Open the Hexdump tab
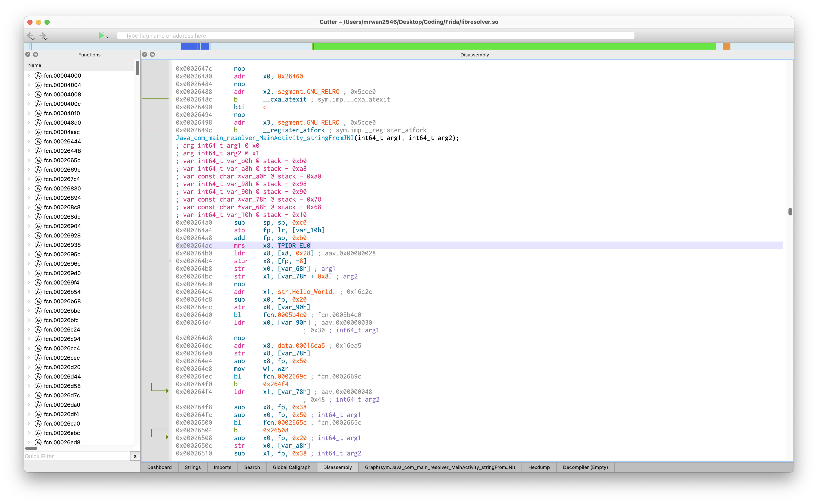 pyautogui.click(x=538, y=467)
